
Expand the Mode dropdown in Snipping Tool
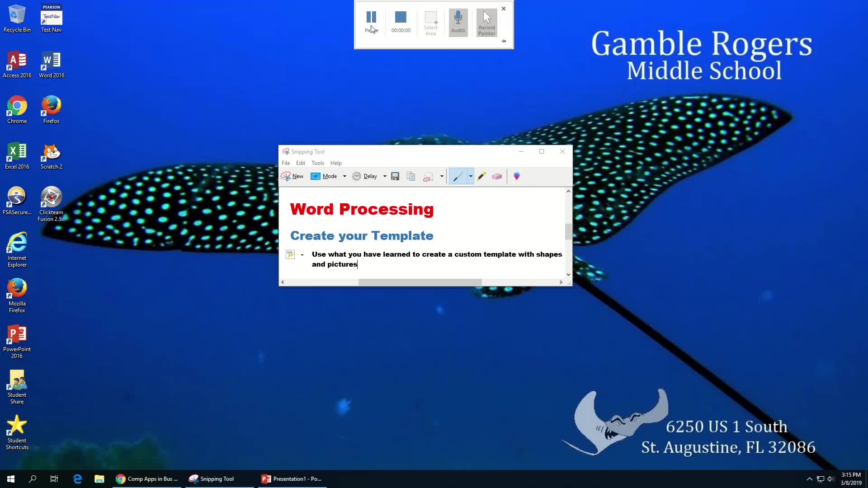344,176
